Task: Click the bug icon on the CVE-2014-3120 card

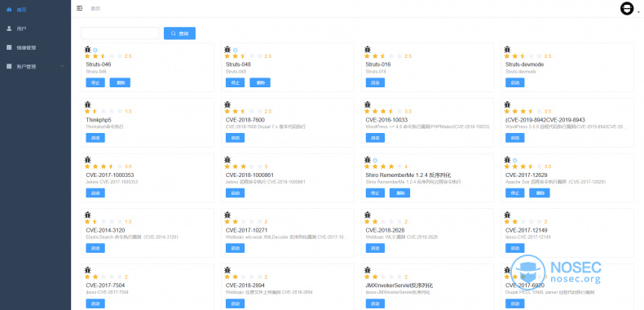Action: [x=87, y=215]
